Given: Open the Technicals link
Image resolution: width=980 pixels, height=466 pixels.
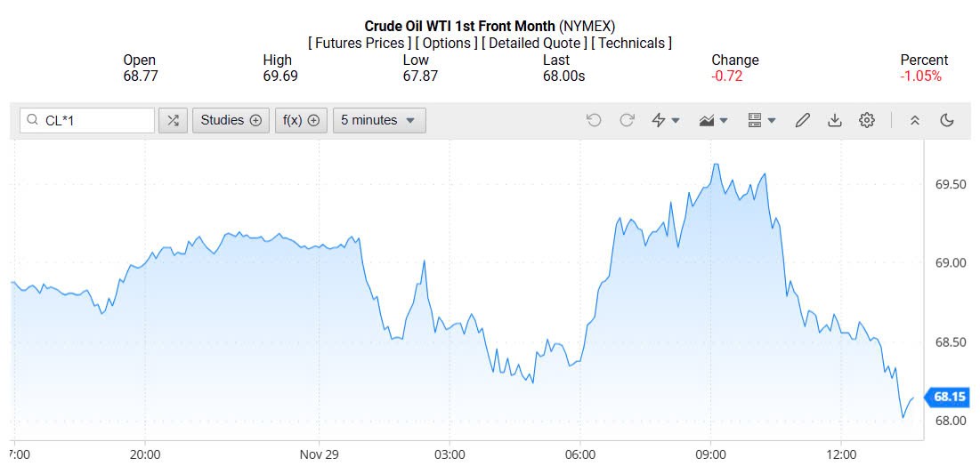Looking at the screenshot, I should pos(633,43).
